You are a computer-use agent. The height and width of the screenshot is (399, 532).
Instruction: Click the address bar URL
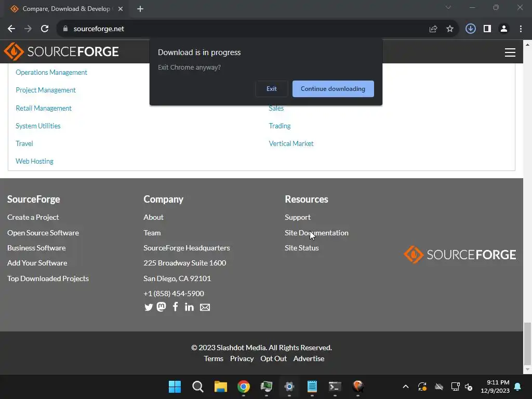[x=99, y=29]
